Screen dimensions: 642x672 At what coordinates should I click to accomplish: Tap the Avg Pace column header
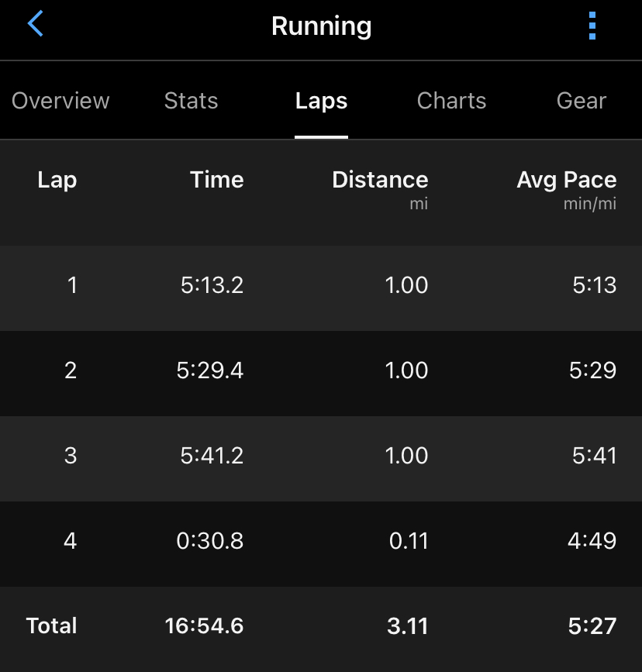click(x=566, y=180)
